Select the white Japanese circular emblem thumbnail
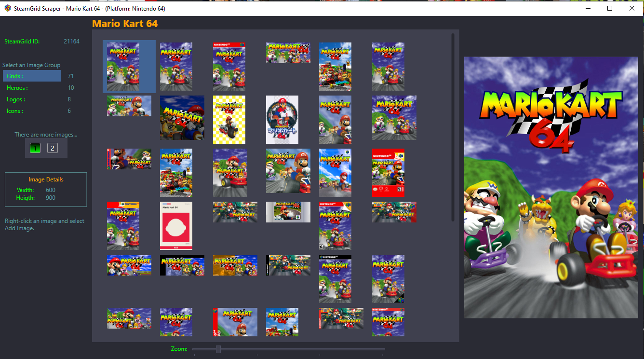 282,120
